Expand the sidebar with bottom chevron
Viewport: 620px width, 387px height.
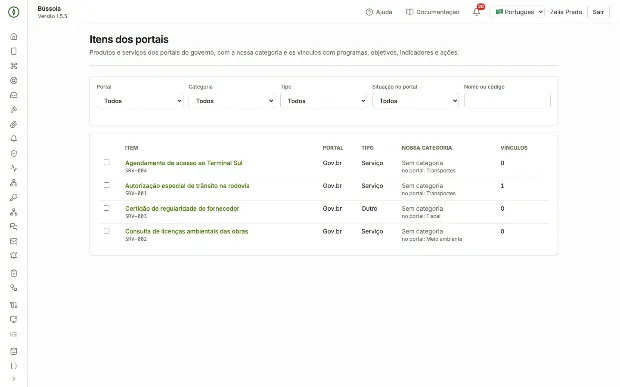[x=13, y=379]
